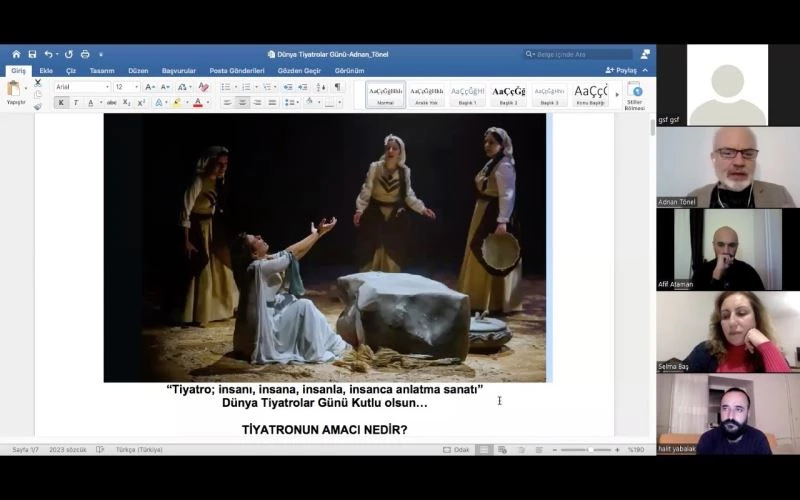Toggle Italic (T) formatting
Image resolution: width=800 pixels, height=500 pixels.
point(75,102)
